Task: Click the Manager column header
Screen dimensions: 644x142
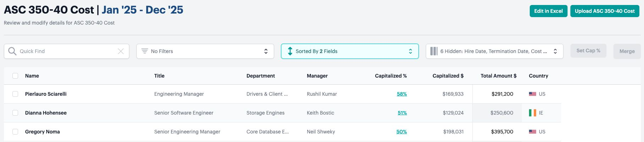Action: pos(317,76)
